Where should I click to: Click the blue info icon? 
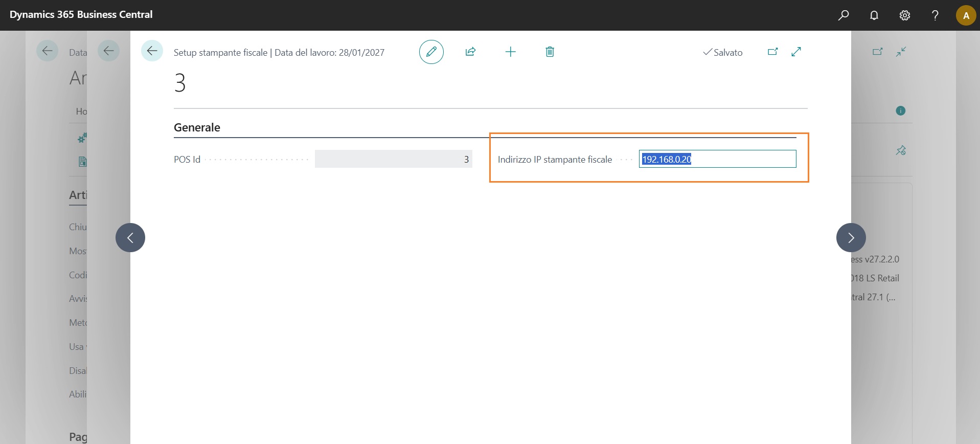pos(901,111)
